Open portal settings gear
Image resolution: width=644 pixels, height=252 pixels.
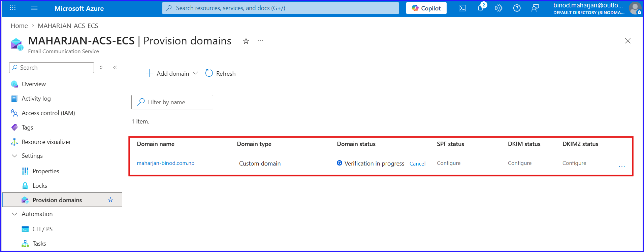pyautogui.click(x=499, y=8)
